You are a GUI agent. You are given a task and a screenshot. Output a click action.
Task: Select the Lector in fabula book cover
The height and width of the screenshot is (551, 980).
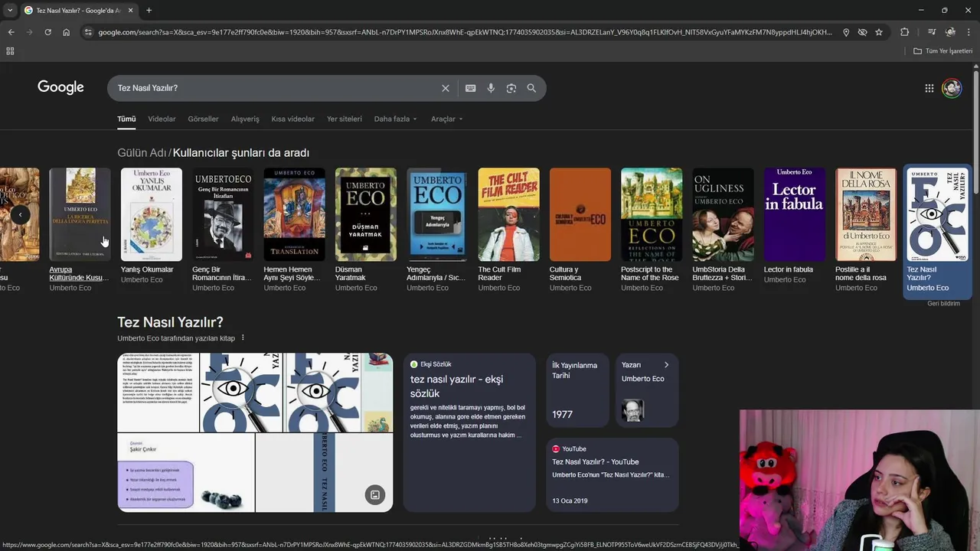tap(795, 214)
